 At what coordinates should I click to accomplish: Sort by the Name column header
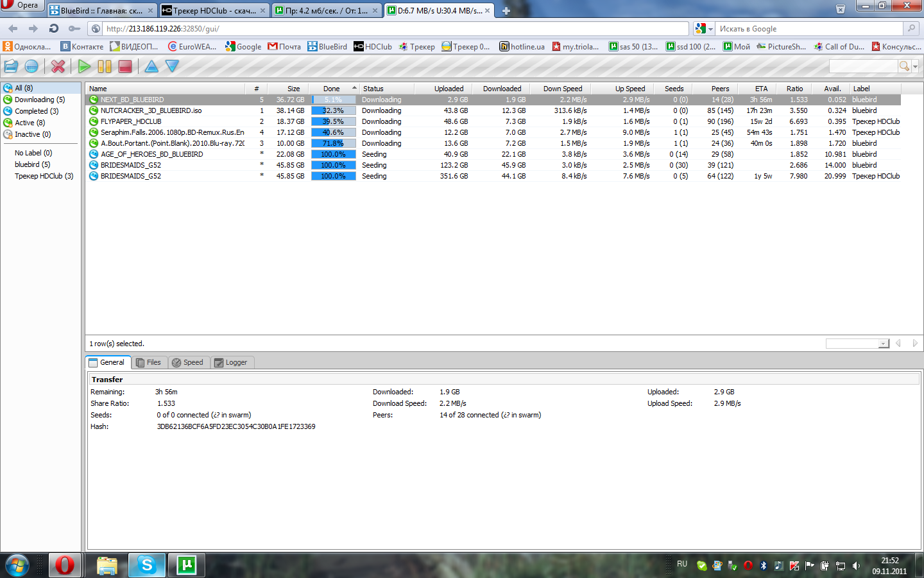[x=166, y=89]
